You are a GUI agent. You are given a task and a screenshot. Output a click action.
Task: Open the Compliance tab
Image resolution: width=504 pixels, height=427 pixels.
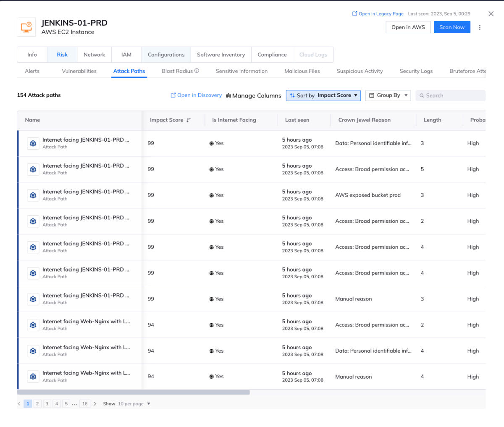click(x=272, y=55)
